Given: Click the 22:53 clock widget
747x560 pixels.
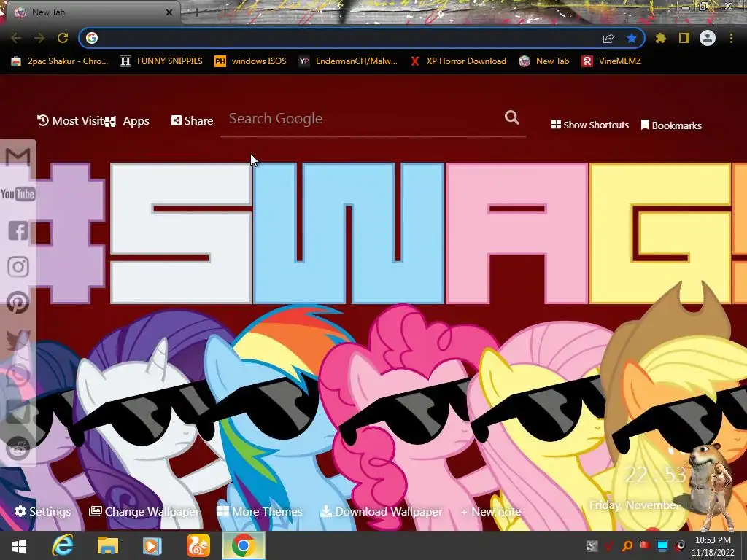Looking at the screenshot, I should 656,474.
